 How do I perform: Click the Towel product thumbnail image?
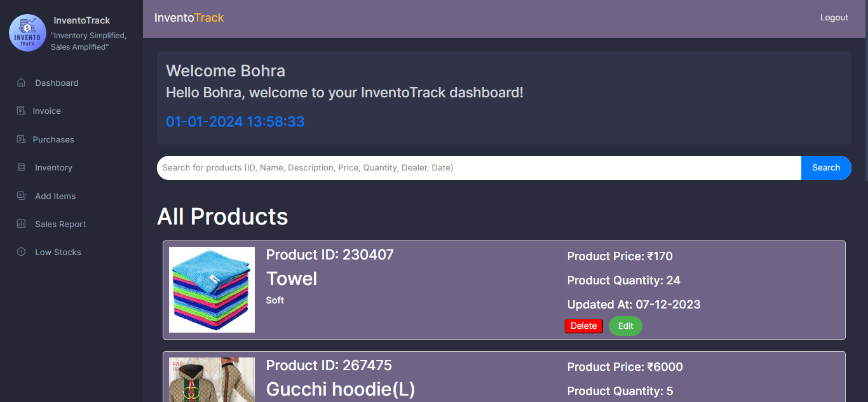point(212,289)
